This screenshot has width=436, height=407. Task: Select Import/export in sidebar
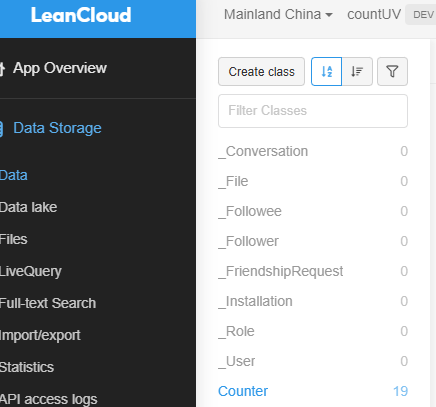pyautogui.click(x=40, y=335)
